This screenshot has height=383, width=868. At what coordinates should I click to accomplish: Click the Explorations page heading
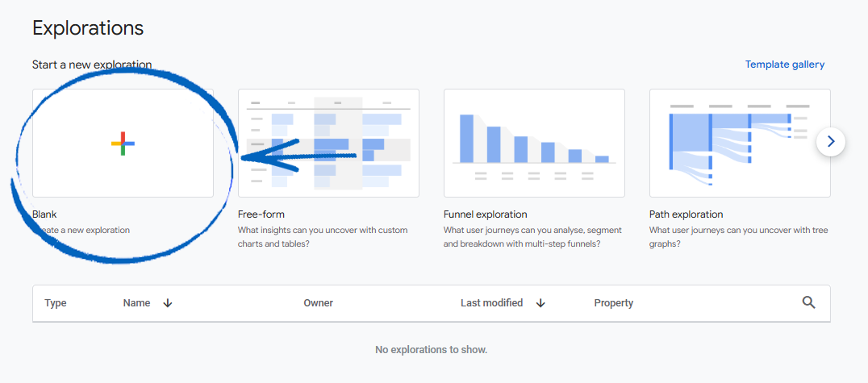[88, 27]
